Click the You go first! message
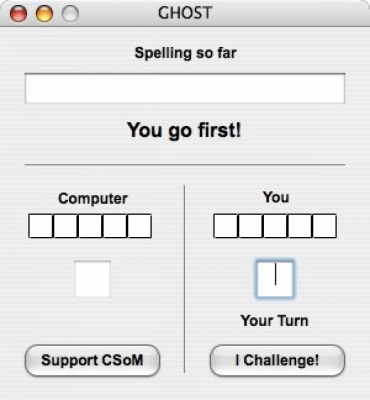 pyautogui.click(x=184, y=130)
